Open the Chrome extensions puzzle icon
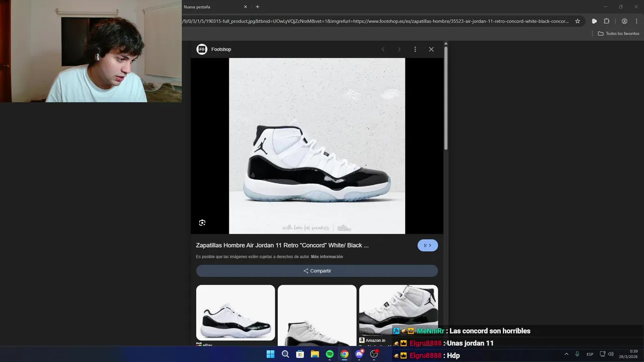This screenshot has width=644, height=362. 606,21
